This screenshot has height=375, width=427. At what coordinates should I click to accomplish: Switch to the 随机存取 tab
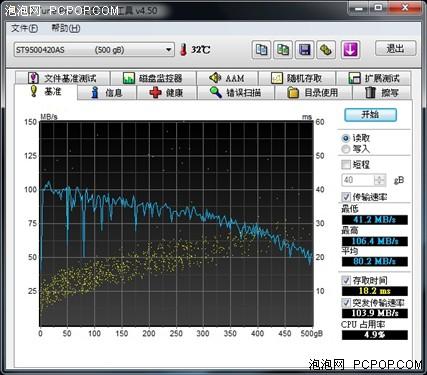click(297, 78)
